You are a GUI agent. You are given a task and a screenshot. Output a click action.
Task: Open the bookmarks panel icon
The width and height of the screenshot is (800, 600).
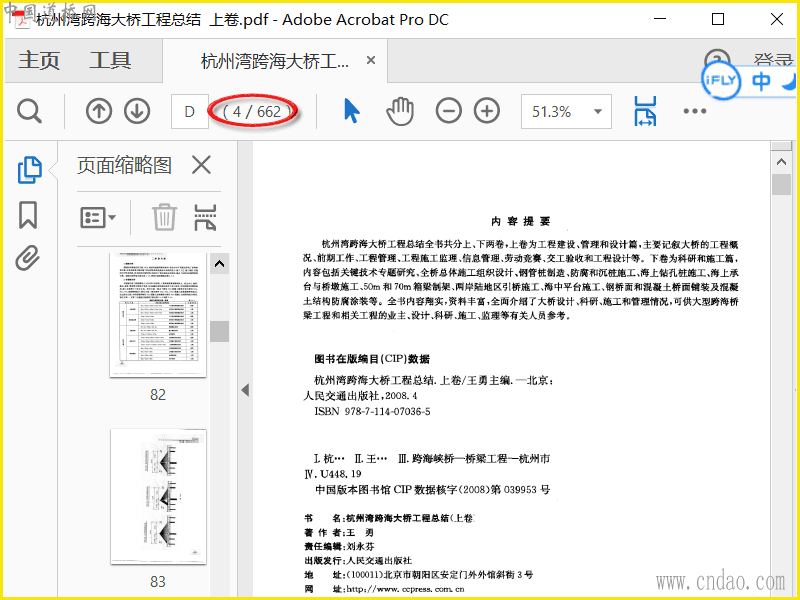point(28,214)
